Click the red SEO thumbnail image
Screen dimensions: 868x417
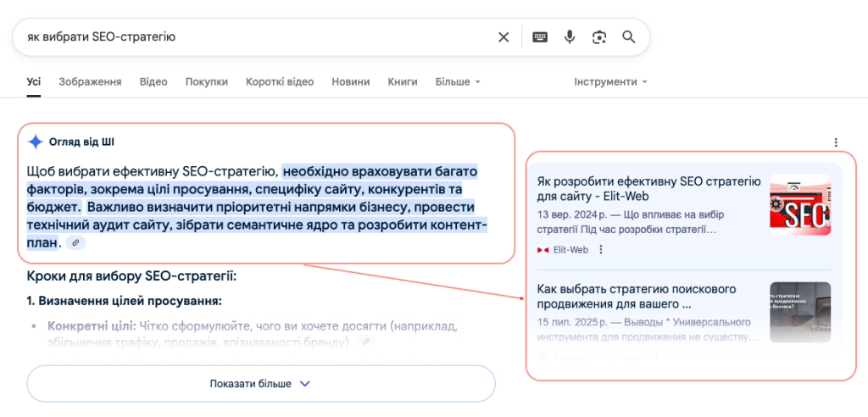(800, 205)
